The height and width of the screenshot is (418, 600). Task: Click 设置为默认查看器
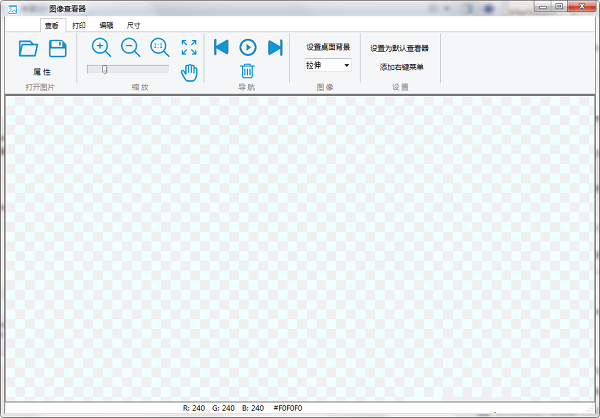click(399, 49)
